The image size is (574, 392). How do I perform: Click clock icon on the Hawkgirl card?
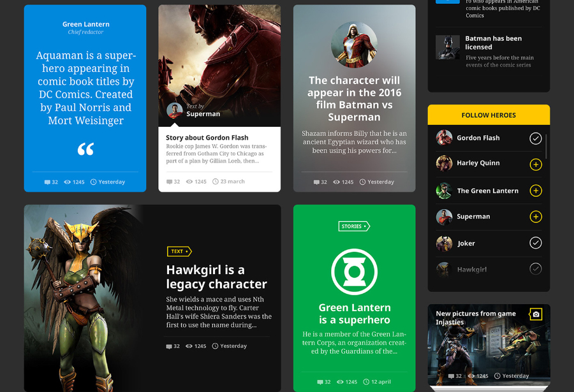(x=216, y=346)
